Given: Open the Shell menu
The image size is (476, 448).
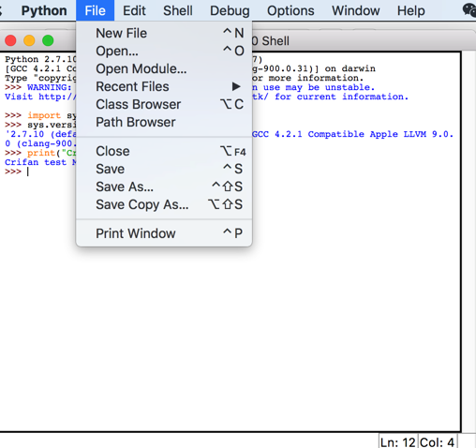Looking at the screenshot, I should coord(178,10).
